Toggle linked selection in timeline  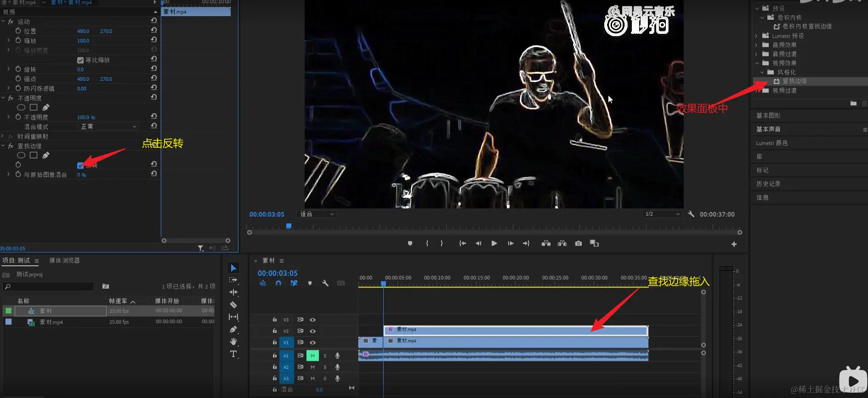pos(294,283)
